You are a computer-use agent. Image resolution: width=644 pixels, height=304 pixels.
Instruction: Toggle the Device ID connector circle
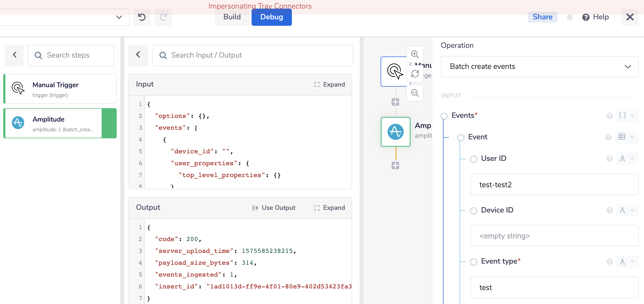click(x=474, y=211)
